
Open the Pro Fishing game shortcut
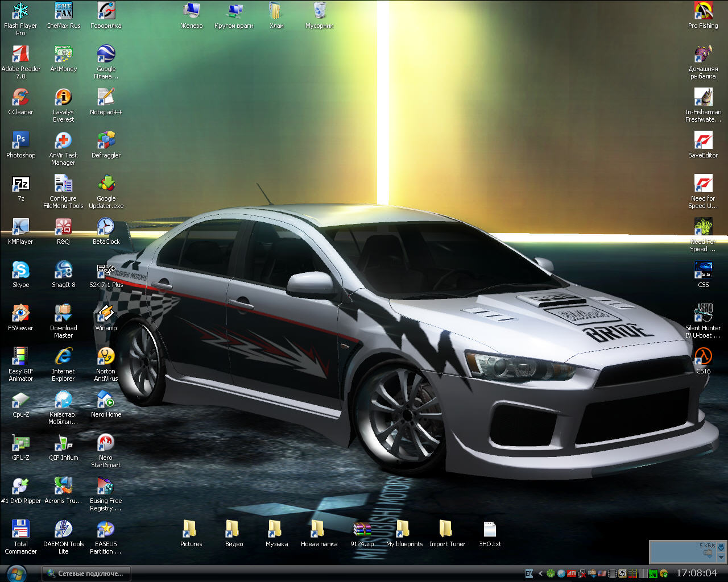click(703, 11)
